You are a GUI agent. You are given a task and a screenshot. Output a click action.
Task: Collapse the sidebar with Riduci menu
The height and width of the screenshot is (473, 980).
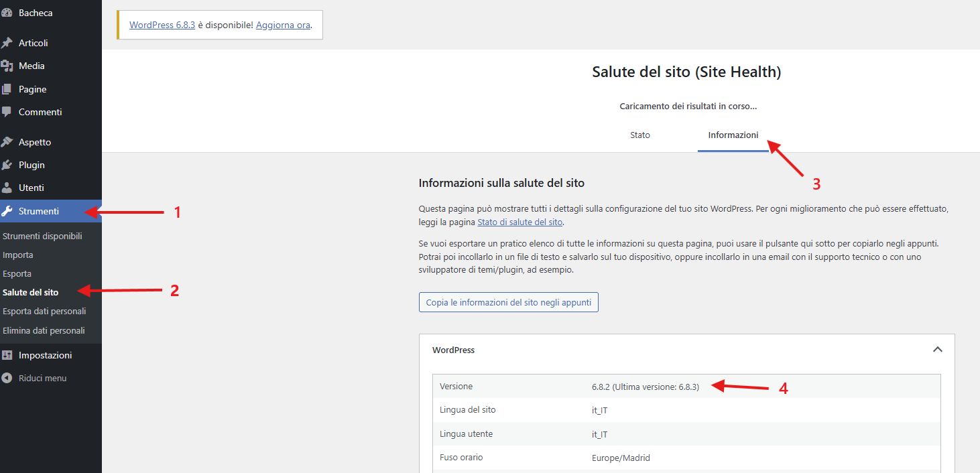coord(42,378)
